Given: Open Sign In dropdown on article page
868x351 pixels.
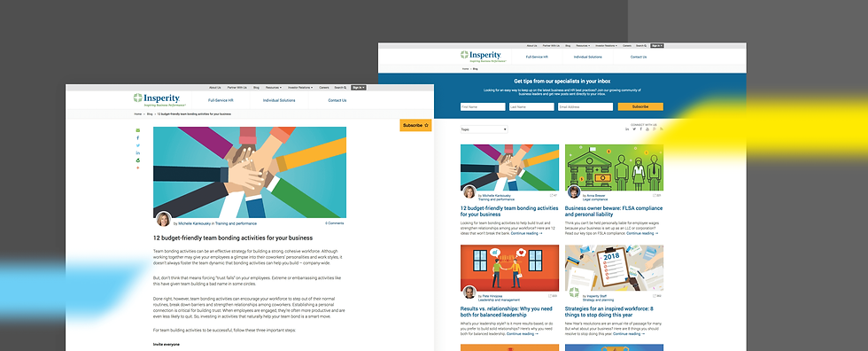Looking at the screenshot, I should point(358,88).
